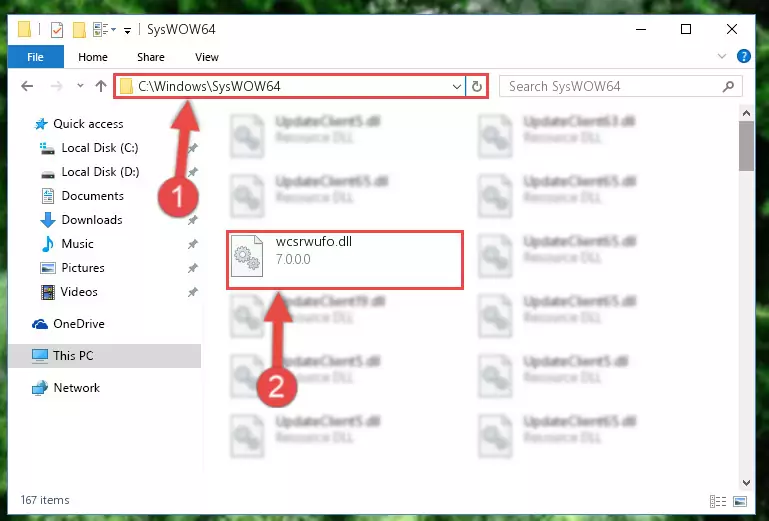Switch to the View ribbon tab
This screenshot has width=769, height=521.
[x=207, y=57]
